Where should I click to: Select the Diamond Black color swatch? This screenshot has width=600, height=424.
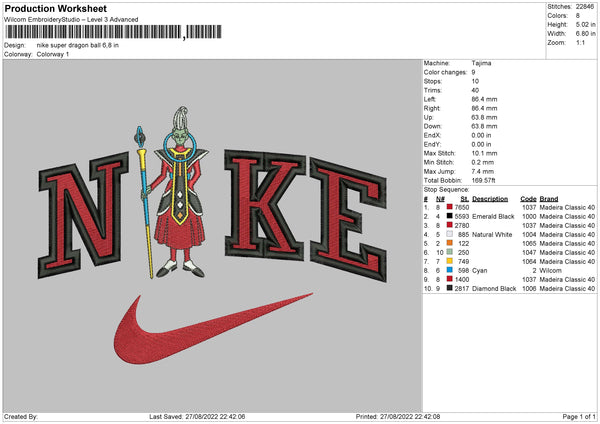pos(450,288)
